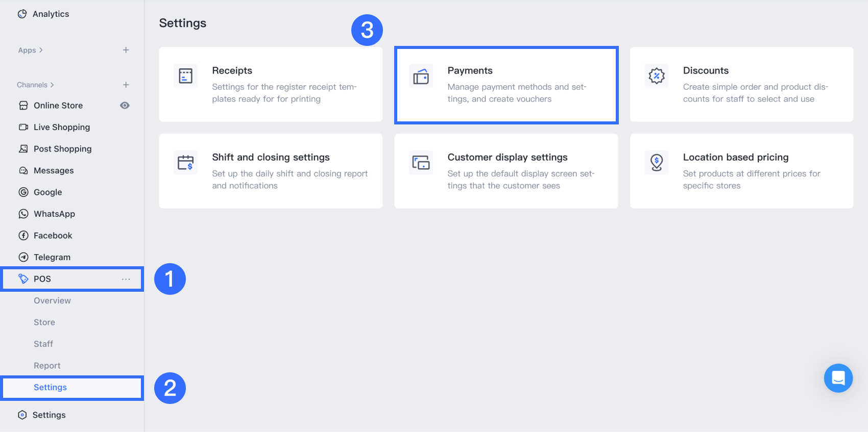This screenshot has height=432, width=868.
Task: Open the POS more options menu
Action: (126, 279)
